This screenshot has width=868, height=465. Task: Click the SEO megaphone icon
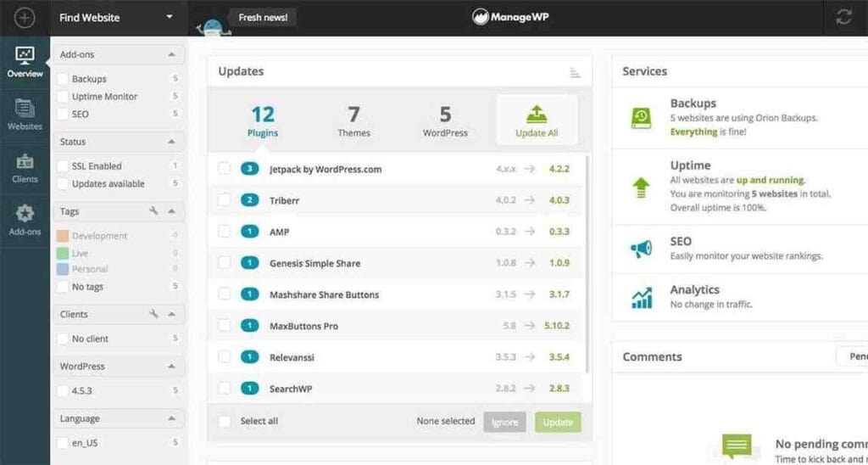(x=641, y=249)
